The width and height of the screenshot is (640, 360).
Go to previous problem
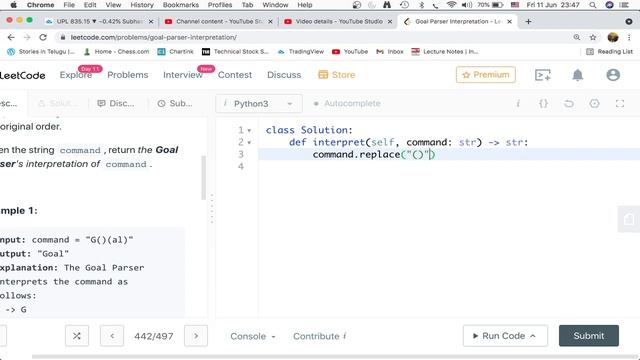click(x=112, y=336)
